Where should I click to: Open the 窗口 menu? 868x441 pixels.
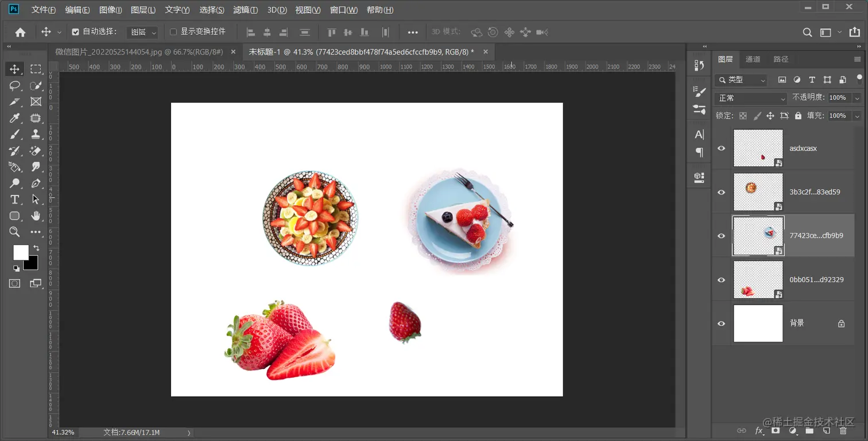coord(344,10)
